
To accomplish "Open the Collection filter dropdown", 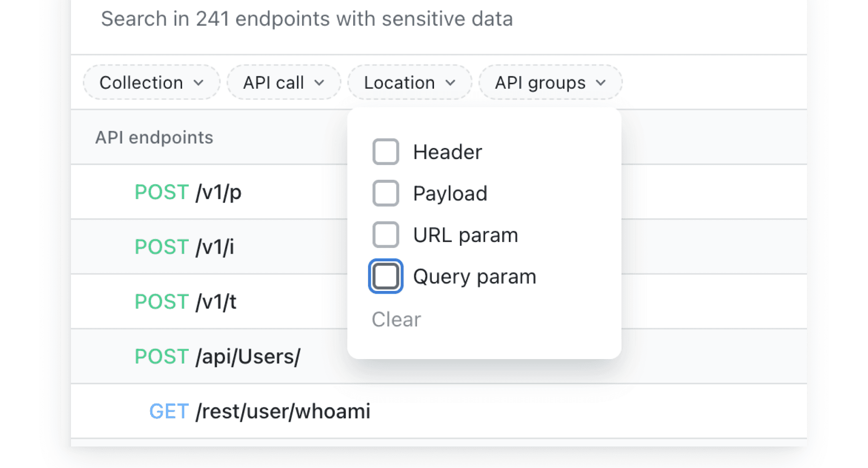I will pyautogui.click(x=151, y=82).
